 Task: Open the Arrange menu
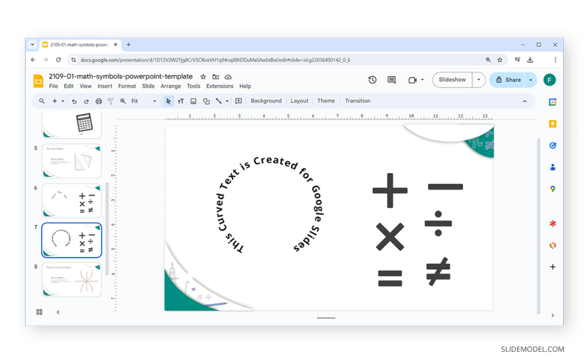point(170,86)
